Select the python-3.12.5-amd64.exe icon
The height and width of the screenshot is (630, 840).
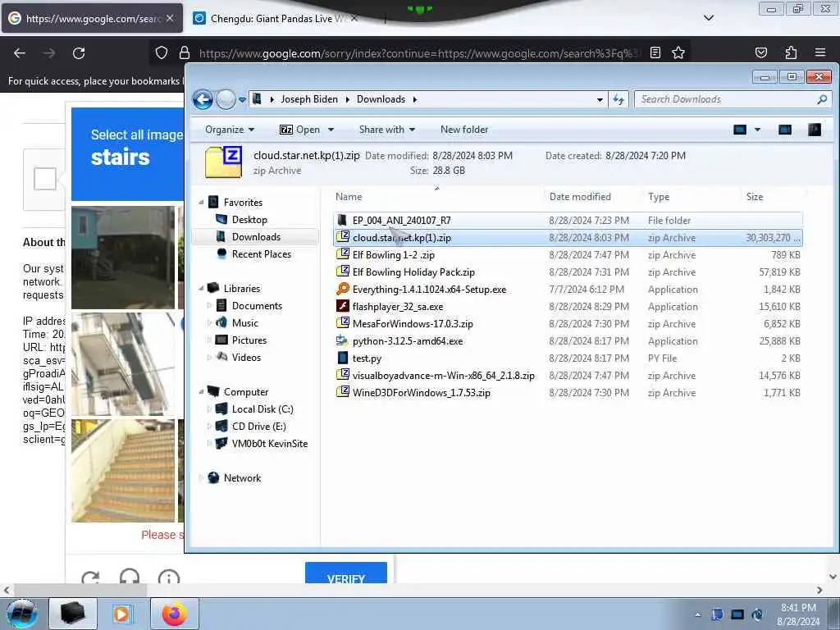[342, 340]
